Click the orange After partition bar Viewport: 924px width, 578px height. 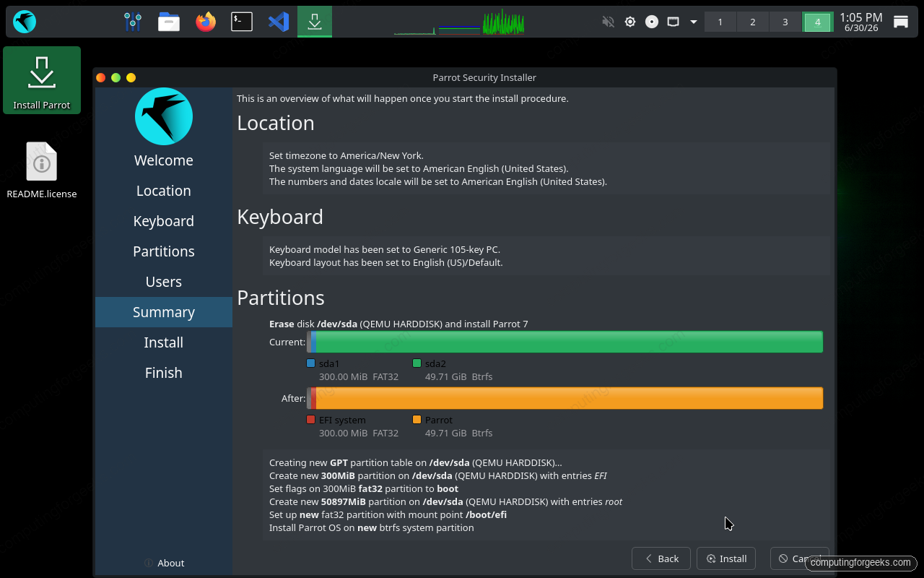569,398
